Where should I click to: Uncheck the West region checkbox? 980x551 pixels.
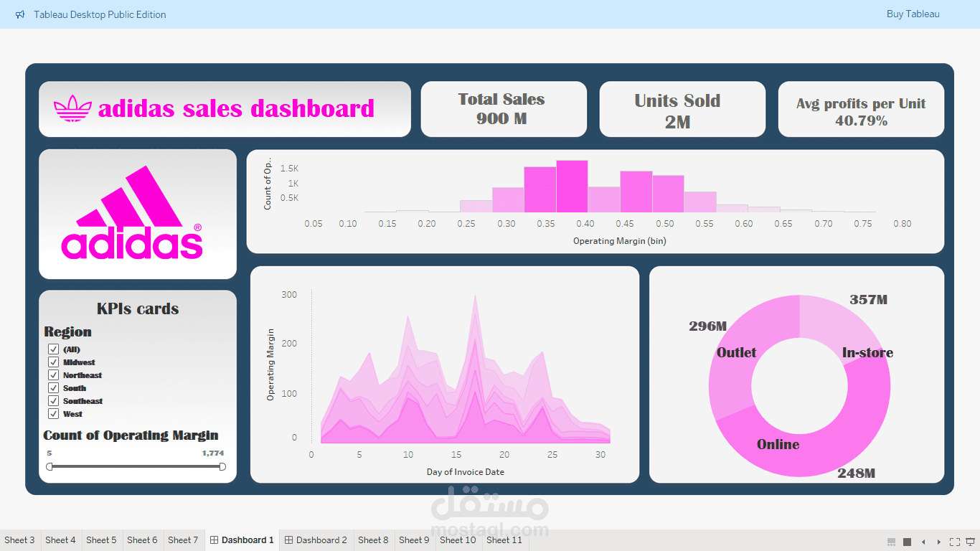pyautogui.click(x=53, y=414)
